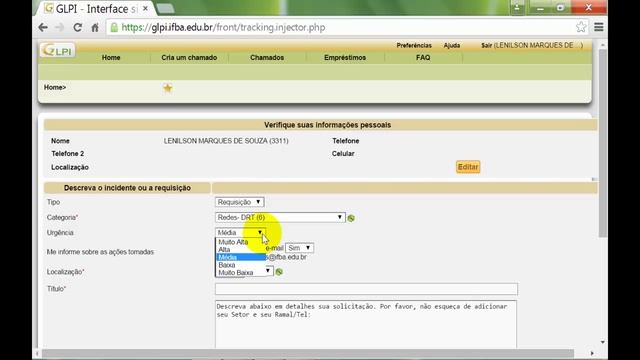
Task: Click green icon beside Categoria dropdown
Action: 351,218
